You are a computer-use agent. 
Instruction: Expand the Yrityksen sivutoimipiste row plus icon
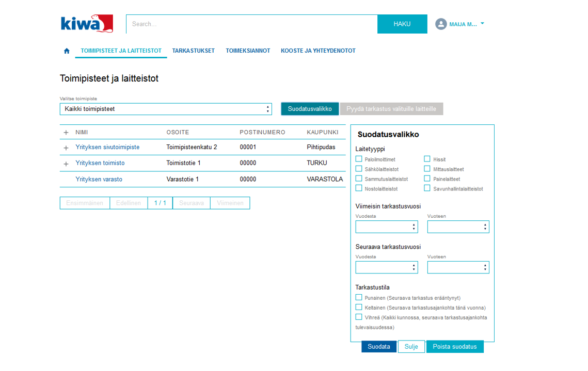[x=66, y=148]
